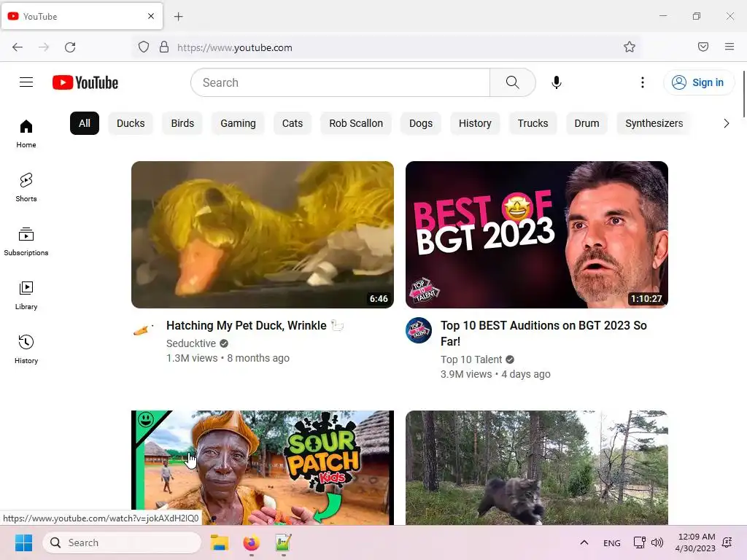
Task: Click the Windows taskbar search box
Action: (123, 542)
